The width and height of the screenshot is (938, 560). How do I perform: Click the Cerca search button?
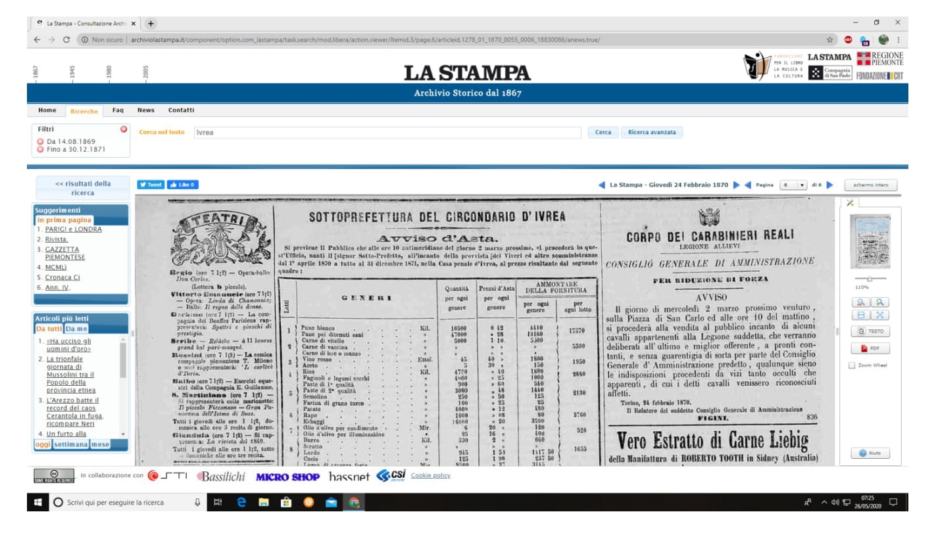[603, 132]
